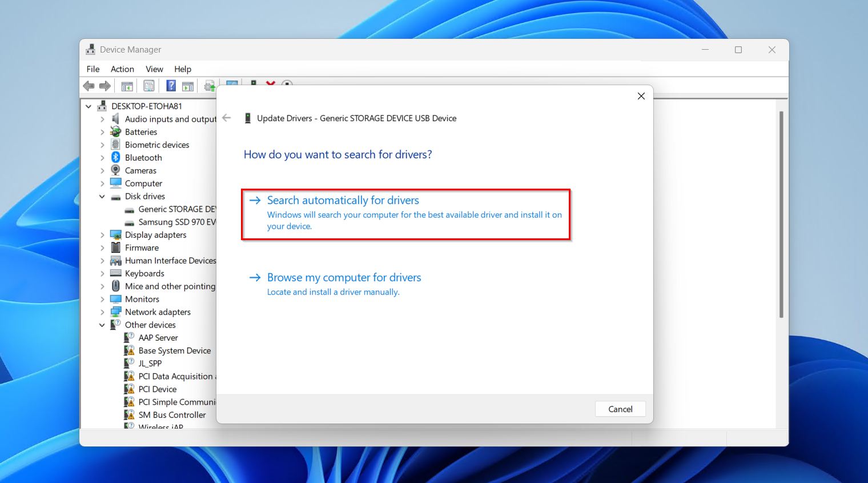The image size is (868, 483).
Task: Click the Help question mark toolbar icon
Action: [x=171, y=86]
